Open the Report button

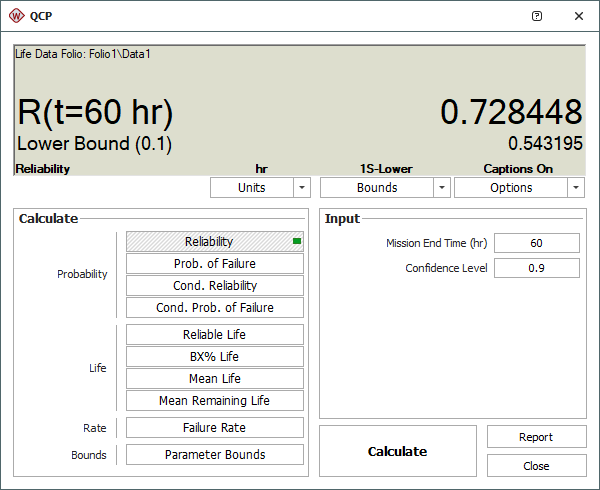tap(536, 437)
